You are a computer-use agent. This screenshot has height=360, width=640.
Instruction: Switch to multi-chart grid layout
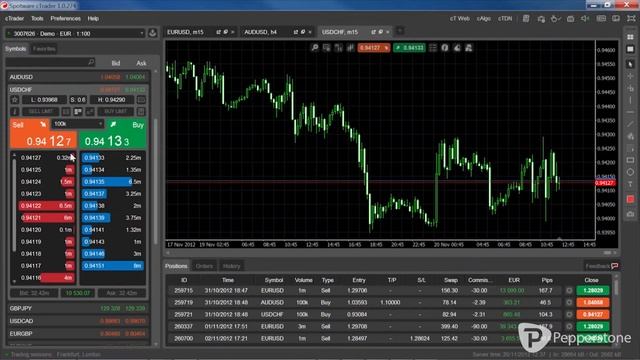(x=630, y=37)
